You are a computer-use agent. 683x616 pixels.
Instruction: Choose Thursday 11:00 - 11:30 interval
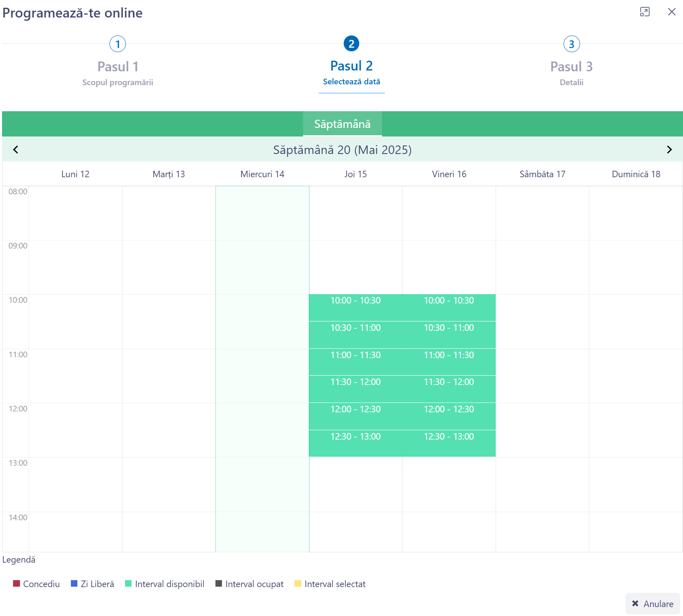point(355,361)
